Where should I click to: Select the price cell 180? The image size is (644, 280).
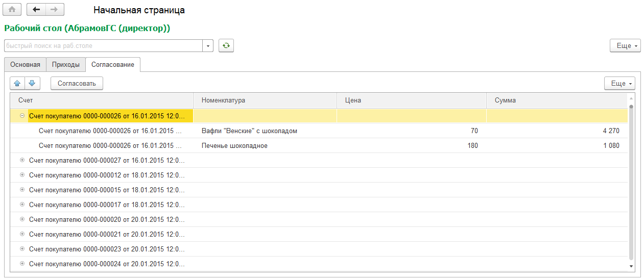pyautogui.click(x=412, y=146)
